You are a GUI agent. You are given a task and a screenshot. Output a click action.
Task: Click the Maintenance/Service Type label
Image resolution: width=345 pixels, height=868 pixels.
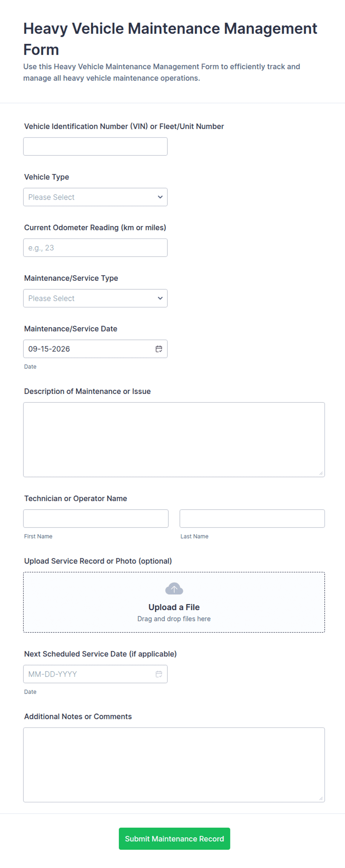71,278
